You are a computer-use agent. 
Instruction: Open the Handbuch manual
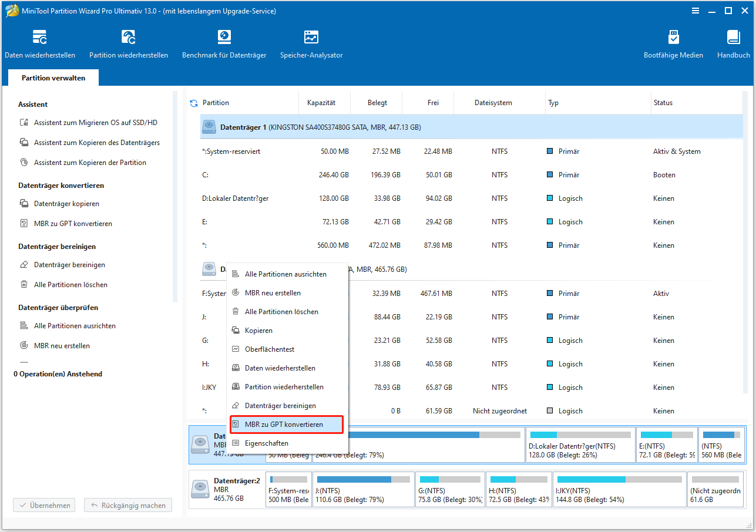pyautogui.click(x=733, y=44)
